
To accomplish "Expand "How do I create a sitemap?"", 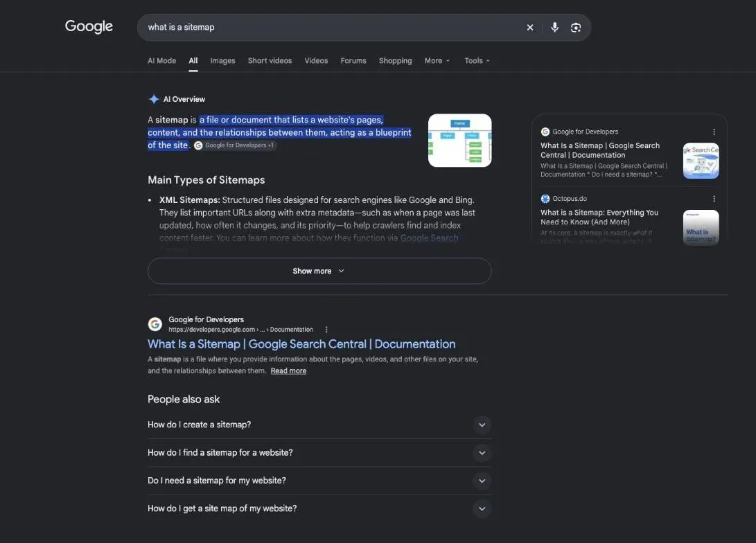I will [x=319, y=425].
